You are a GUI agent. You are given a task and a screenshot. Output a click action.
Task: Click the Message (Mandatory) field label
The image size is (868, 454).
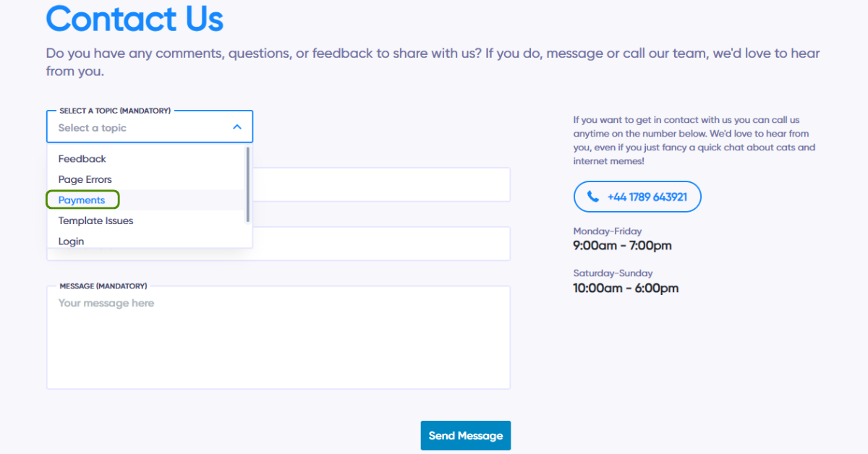coord(103,286)
